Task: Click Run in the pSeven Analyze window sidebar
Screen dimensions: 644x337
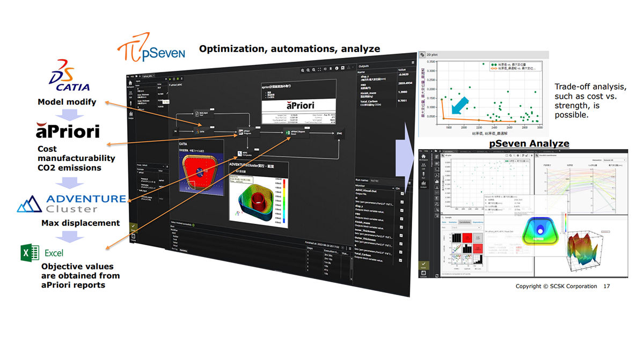Action: [x=423, y=175]
